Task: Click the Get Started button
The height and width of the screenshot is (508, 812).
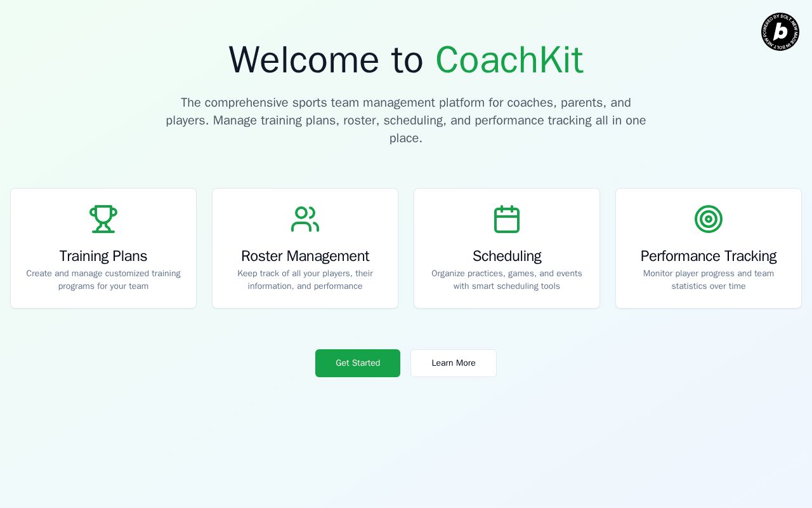Action: [x=358, y=363]
